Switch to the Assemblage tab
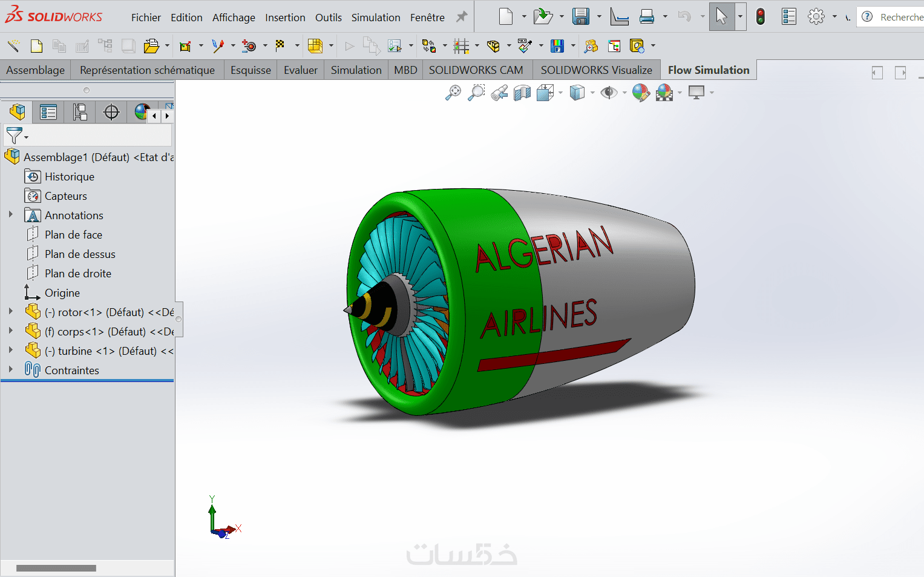This screenshot has height=577, width=924. 35,70
